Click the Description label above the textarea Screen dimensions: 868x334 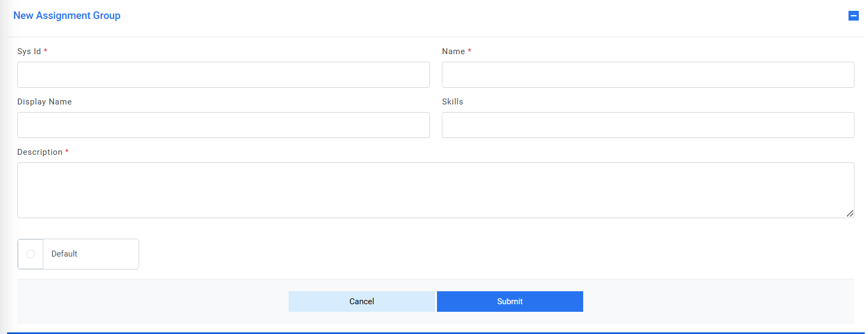click(40, 152)
